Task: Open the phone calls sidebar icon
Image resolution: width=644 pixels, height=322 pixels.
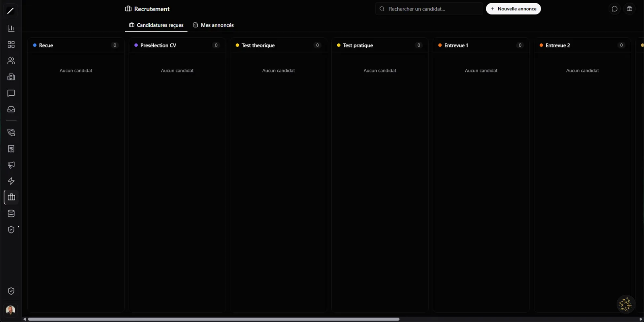Action: pos(11,132)
